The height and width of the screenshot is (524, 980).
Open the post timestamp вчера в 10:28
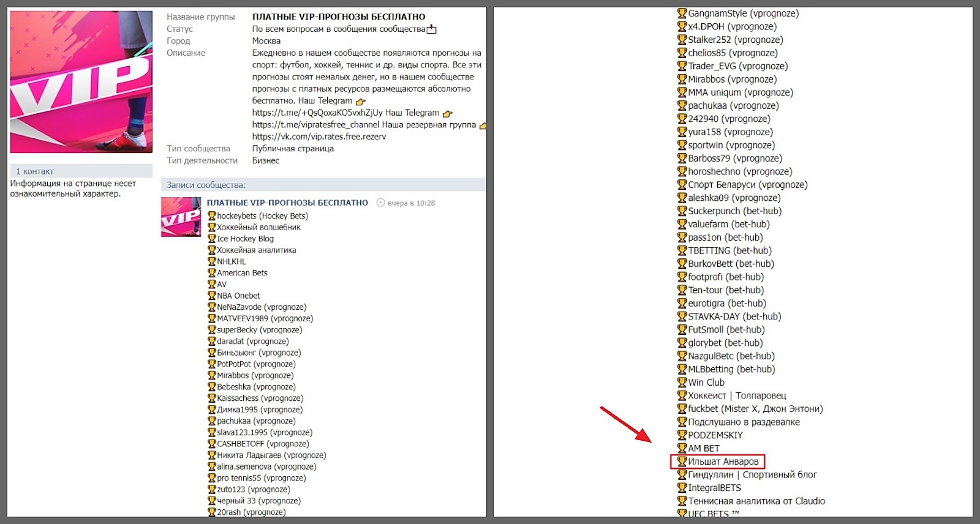411,203
